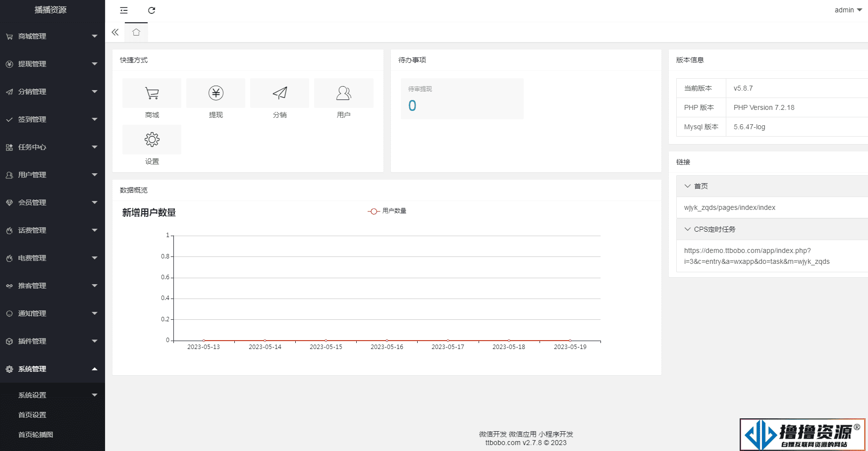The height and width of the screenshot is (451, 868).
Task: Open the 分销 shortcut paper plane icon
Action: (280, 93)
